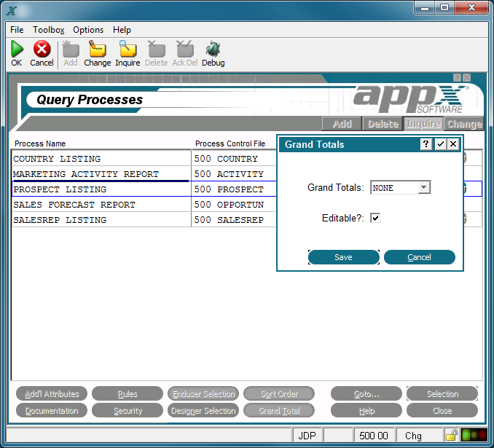Click the Rules button
The height and width of the screenshot is (448, 494).
128,394
